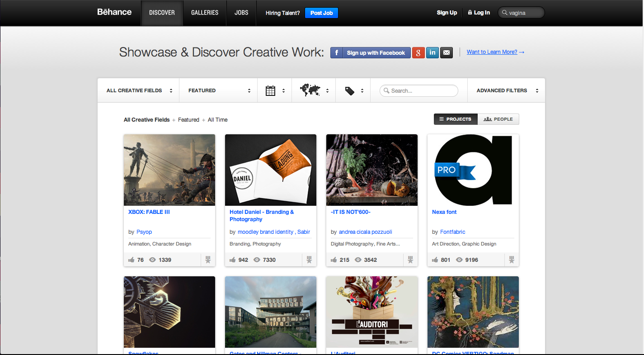Open the JOBS section
644x355 pixels.
pyautogui.click(x=241, y=13)
